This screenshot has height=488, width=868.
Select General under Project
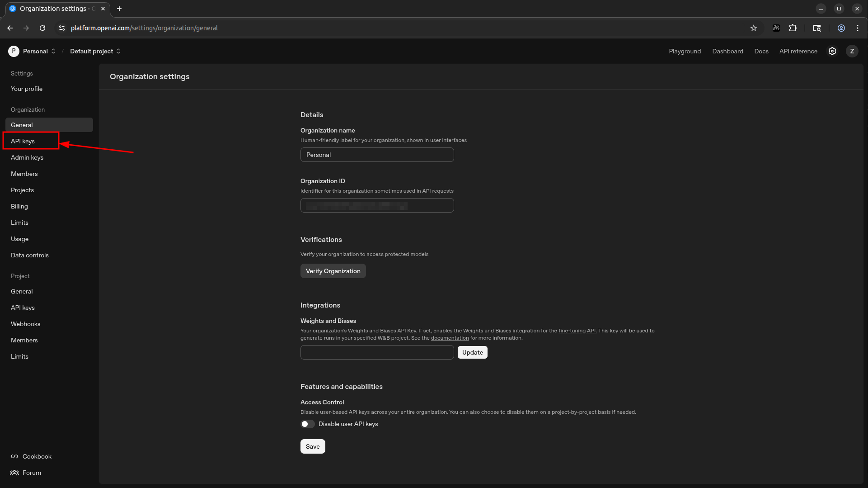click(x=49, y=291)
